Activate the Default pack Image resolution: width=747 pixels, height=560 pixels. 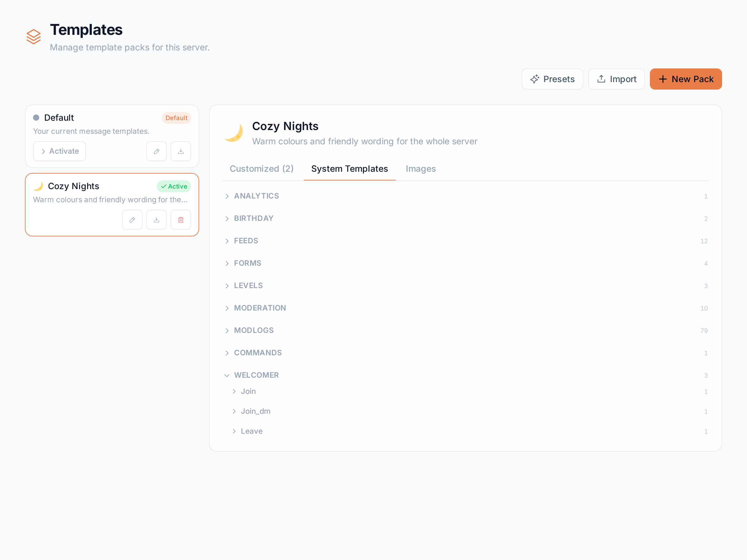pyautogui.click(x=59, y=151)
